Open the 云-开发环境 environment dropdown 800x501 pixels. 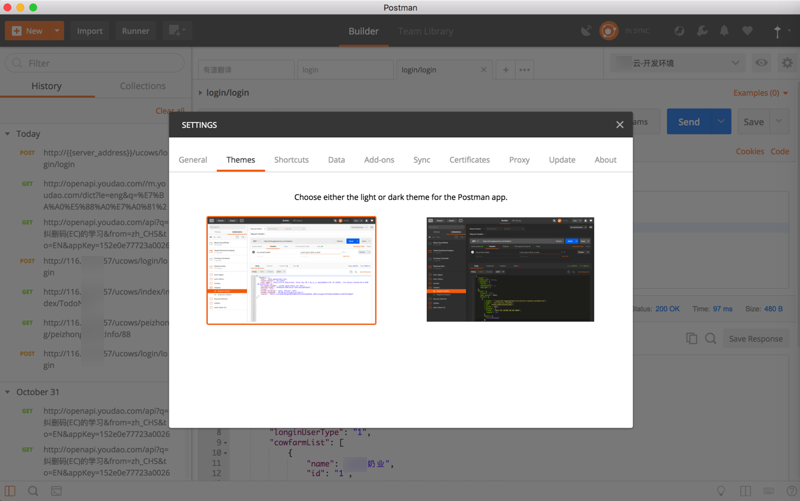(x=679, y=63)
